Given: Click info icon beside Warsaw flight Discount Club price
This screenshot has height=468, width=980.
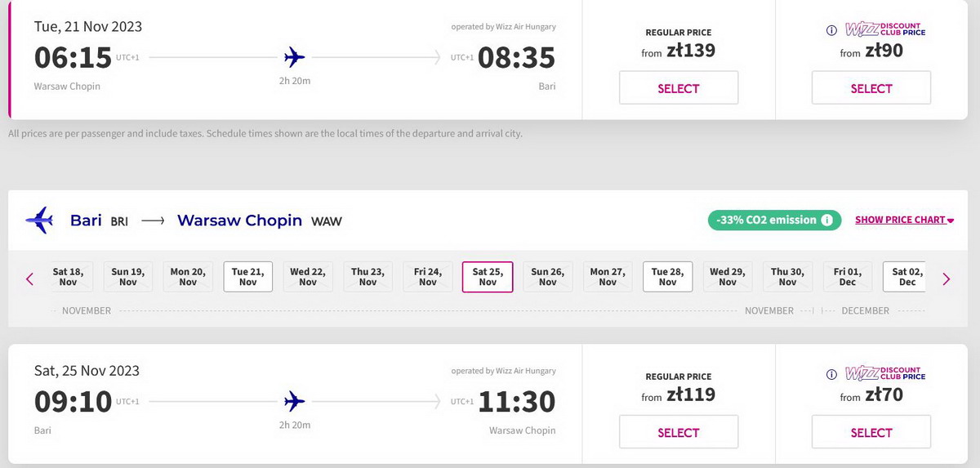Looking at the screenshot, I should click(831, 31).
